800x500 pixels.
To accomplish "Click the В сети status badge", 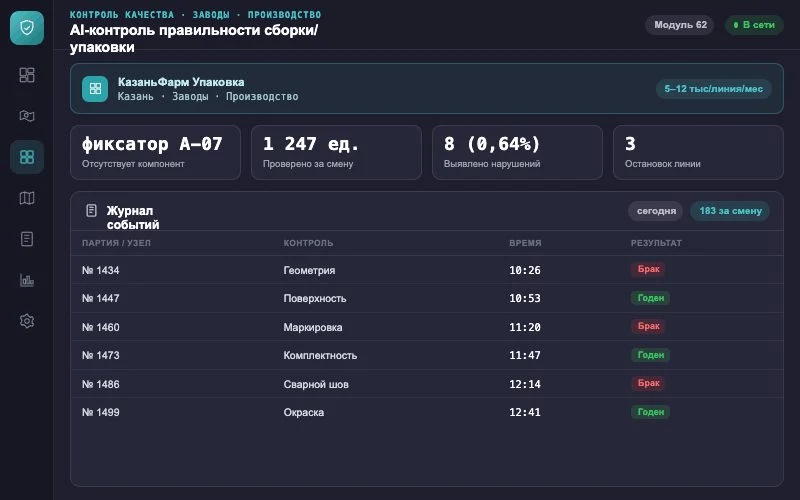I will [754, 24].
